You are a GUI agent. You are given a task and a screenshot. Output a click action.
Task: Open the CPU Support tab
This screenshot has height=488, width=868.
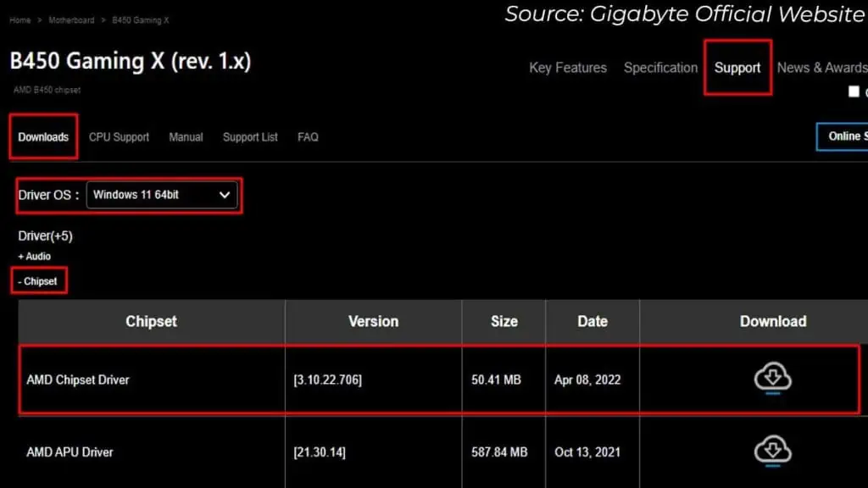(119, 137)
